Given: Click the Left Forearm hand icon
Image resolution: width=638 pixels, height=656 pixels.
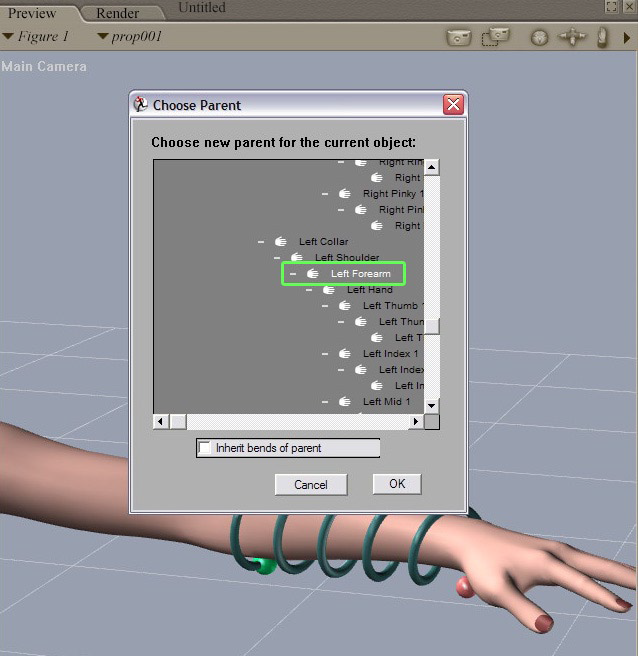Looking at the screenshot, I should coord(313,274).
